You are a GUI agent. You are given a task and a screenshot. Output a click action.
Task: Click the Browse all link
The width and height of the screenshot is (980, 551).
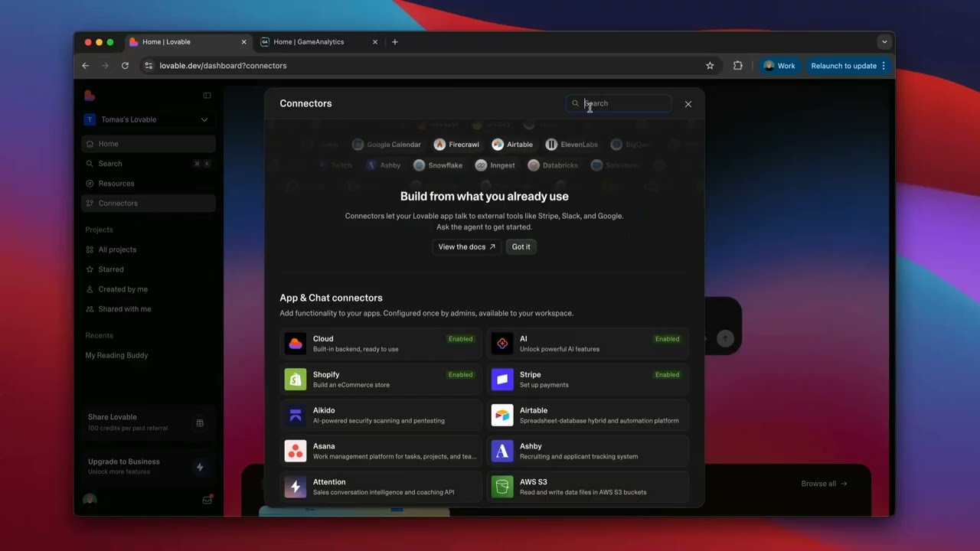(x=824, y=484)
